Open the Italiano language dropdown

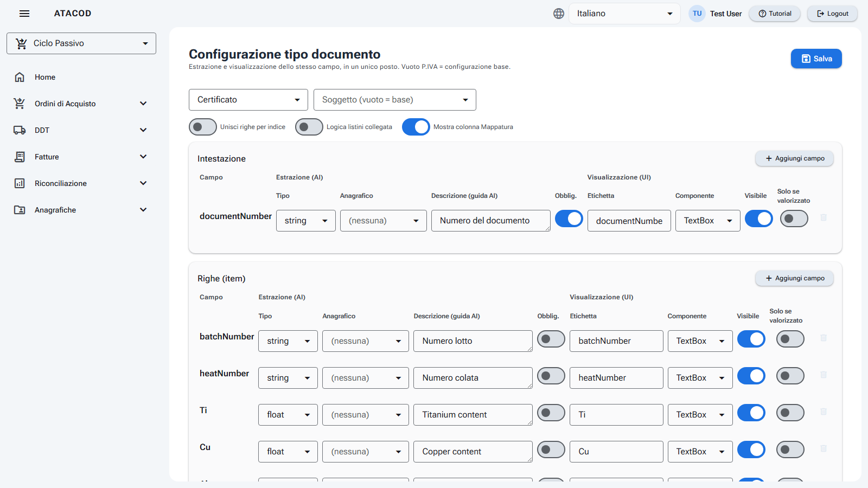(624, 14)
